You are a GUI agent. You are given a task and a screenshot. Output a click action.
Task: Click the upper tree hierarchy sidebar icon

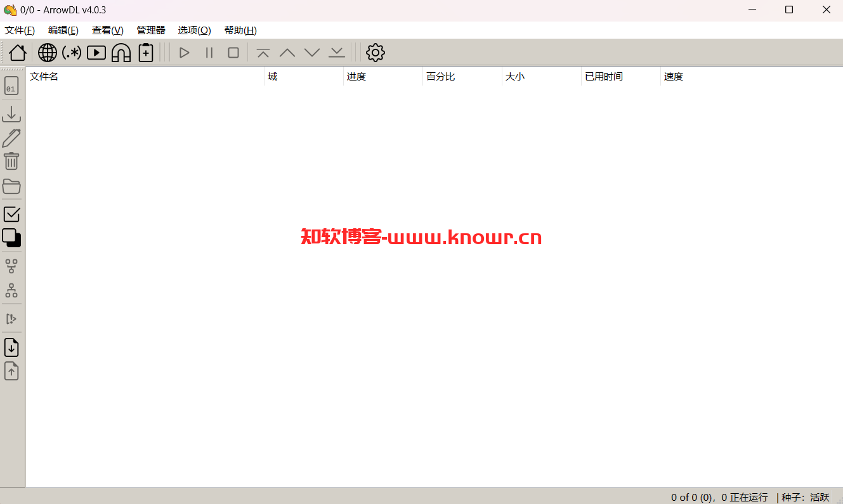point(11,266)
